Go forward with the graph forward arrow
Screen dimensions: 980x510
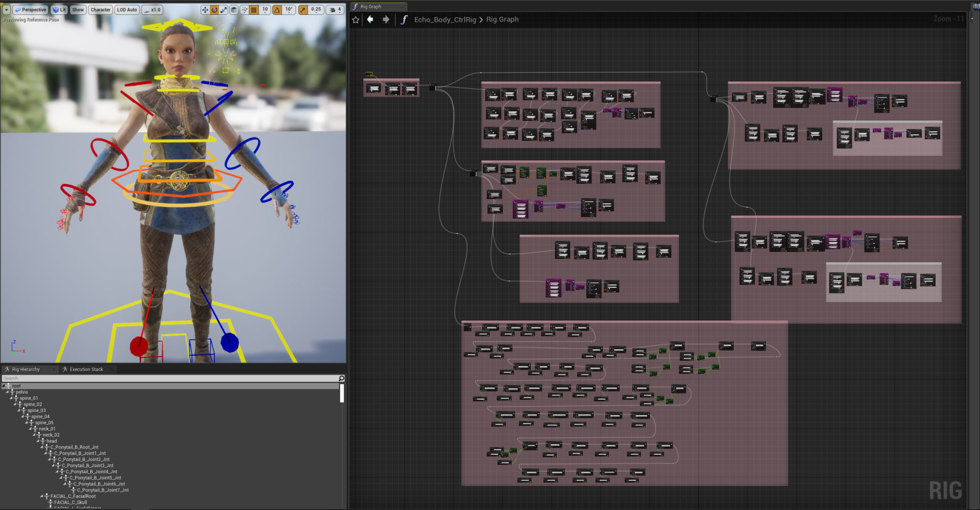386,19
